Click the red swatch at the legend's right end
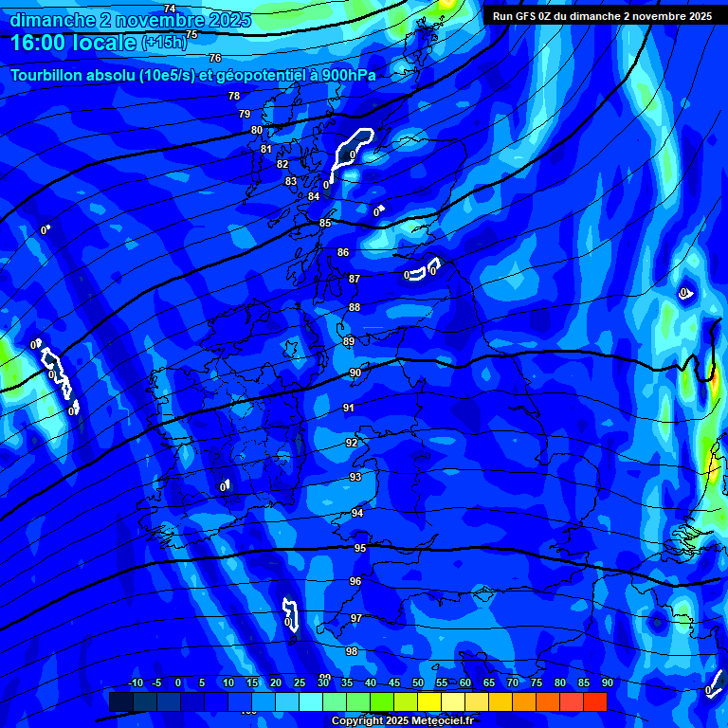728x728 pixels. 594,701
